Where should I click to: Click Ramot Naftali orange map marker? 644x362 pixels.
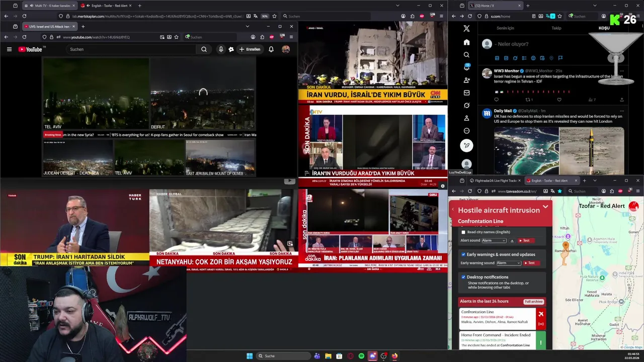coord(566,246)
